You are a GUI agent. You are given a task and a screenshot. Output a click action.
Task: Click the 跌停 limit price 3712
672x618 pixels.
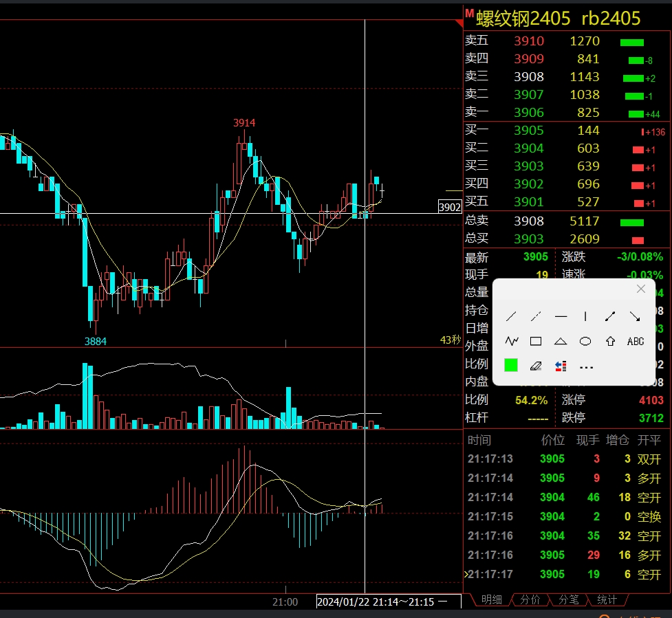(651, 419)
